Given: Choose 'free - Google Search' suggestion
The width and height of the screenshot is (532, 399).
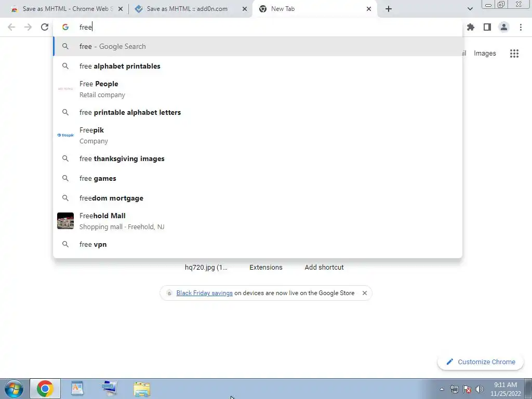Looking at the screenshot, I should pos(258,46).
